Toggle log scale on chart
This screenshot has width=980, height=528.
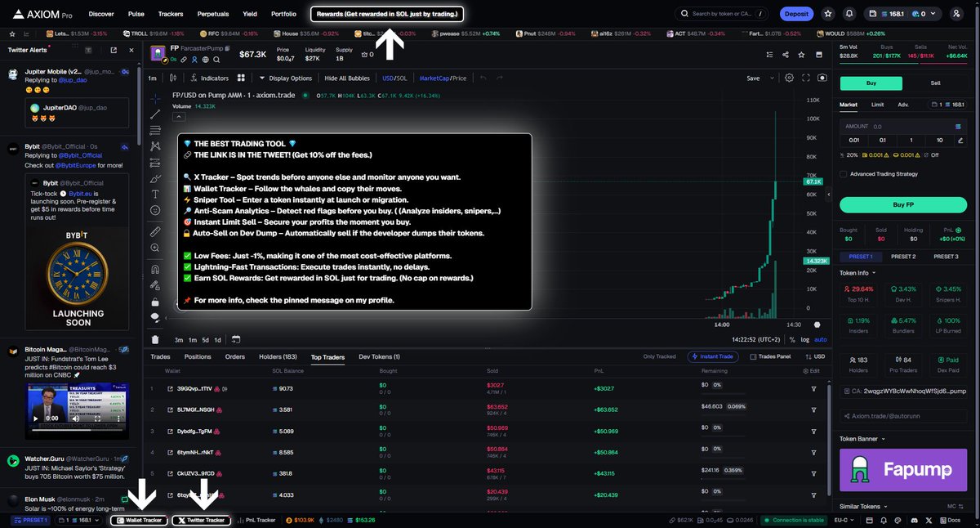click(805, 339)
